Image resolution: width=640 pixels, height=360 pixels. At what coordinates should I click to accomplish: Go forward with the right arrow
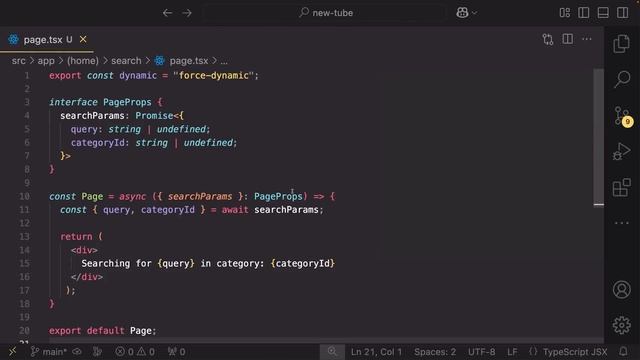187,13
